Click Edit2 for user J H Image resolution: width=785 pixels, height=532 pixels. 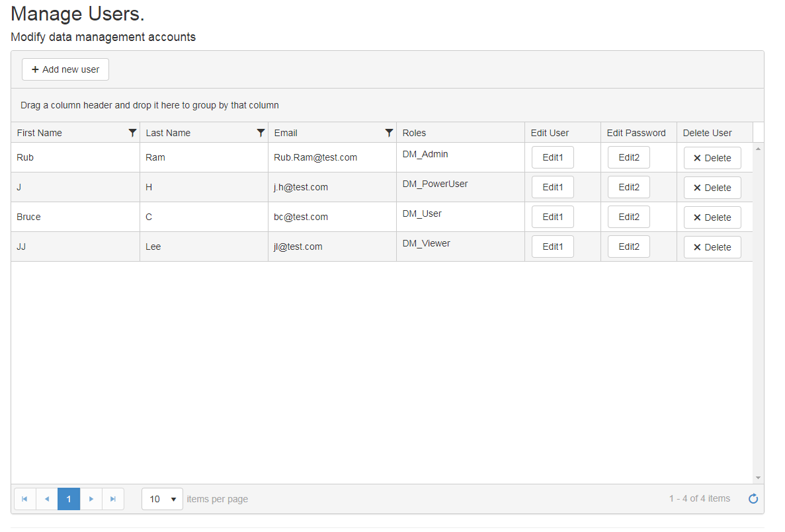[628, 187]
